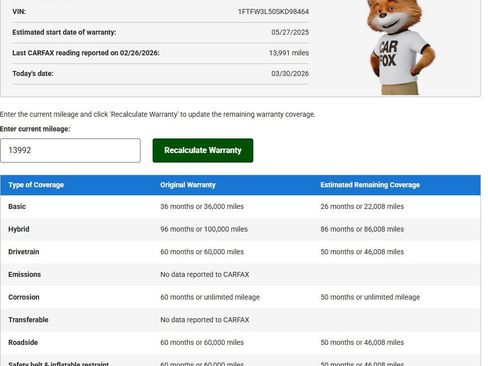Click 'Estimated Remaining Coverage' column header
This screenshot has width=488, height=366.
point(370,185)
